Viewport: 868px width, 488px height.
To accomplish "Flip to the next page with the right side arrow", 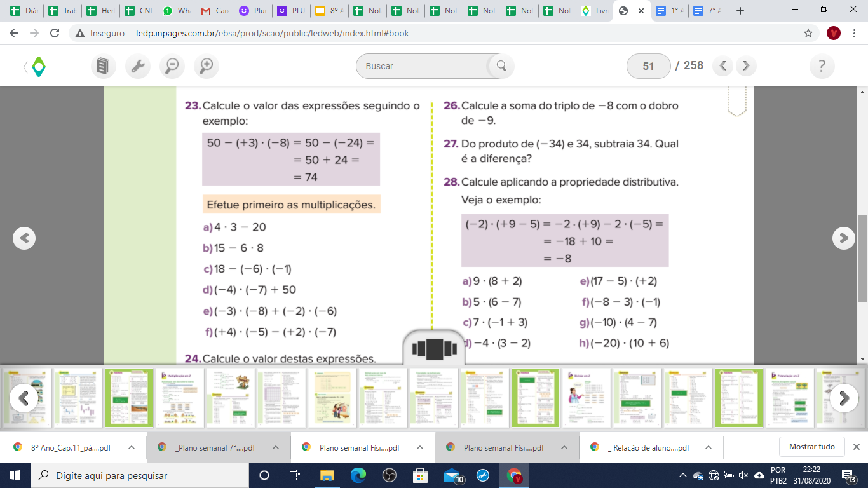I will (844, 238).
